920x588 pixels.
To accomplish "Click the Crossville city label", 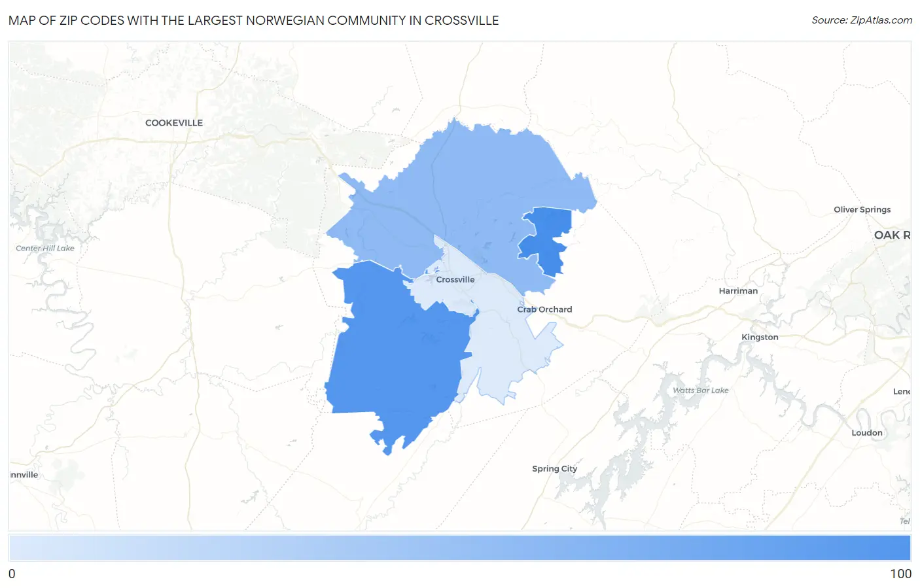I will click(455, 279).
